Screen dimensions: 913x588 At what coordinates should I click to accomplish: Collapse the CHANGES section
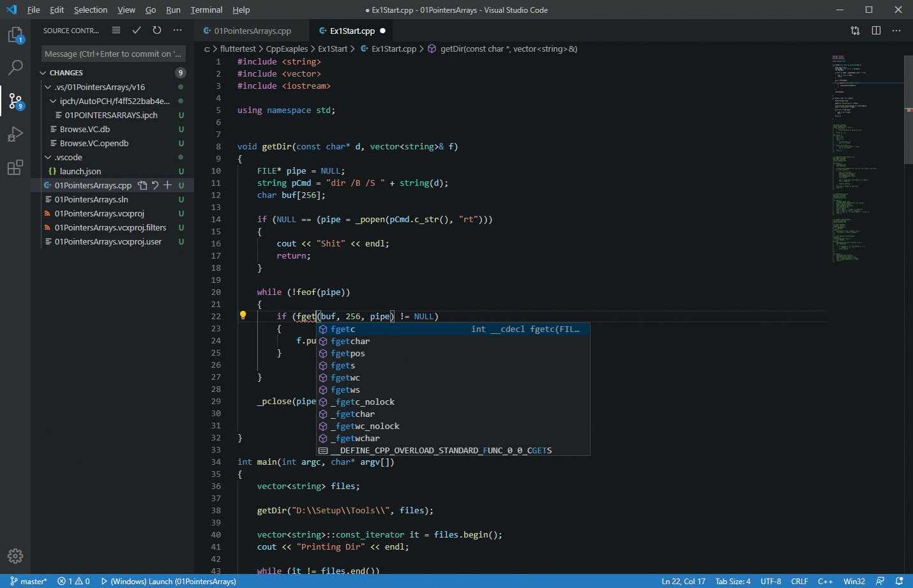44,73
